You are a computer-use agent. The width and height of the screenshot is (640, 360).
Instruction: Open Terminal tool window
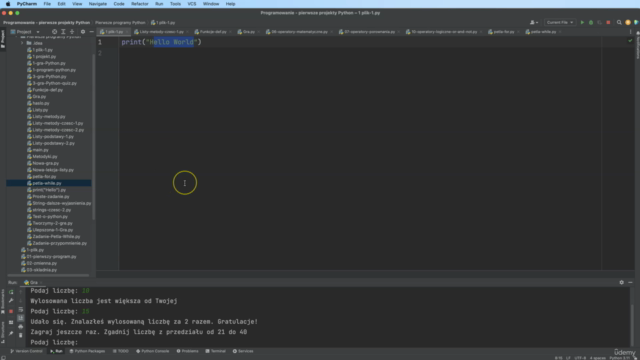216,351
